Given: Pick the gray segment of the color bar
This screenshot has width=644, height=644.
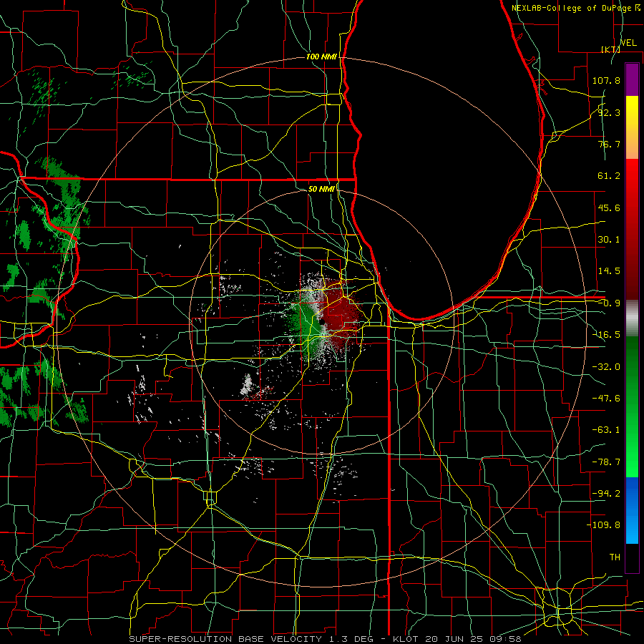Looking at the screenshot, I should click(x=632, y=318).
